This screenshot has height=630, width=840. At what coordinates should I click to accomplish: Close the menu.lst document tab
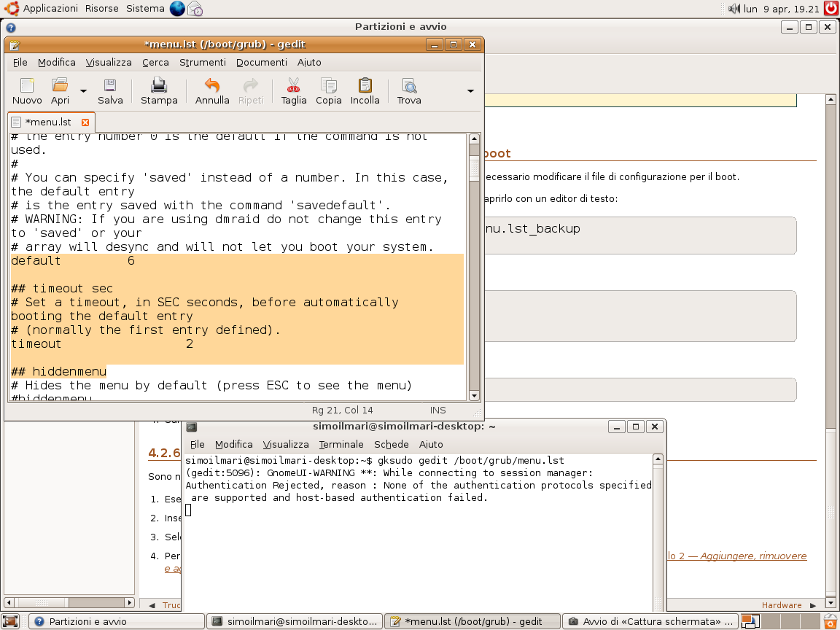(85, 122)
